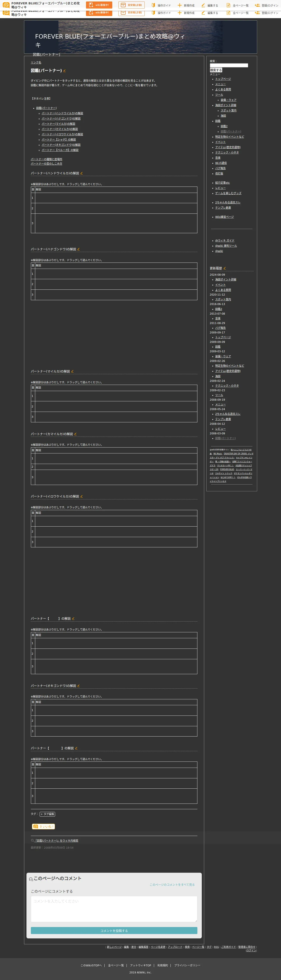Click 差分 in the page footer

coord(134,947)
